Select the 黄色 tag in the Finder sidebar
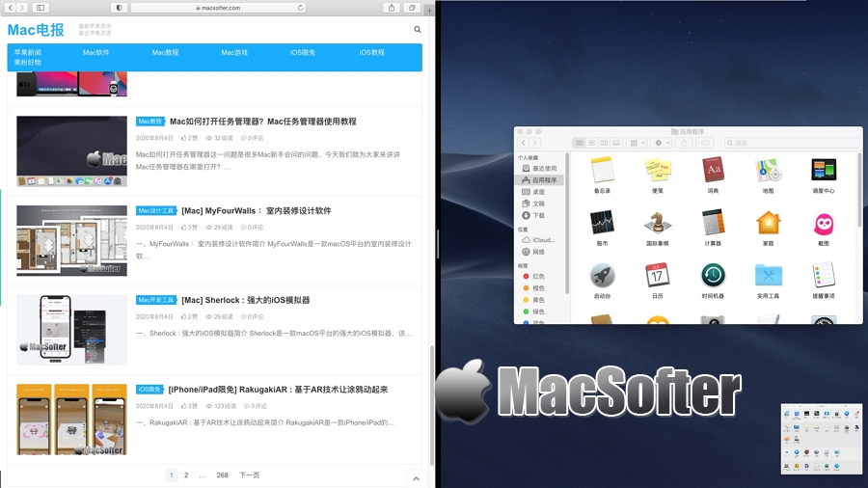Screen dimensions: 868x488 click(540, 300)
